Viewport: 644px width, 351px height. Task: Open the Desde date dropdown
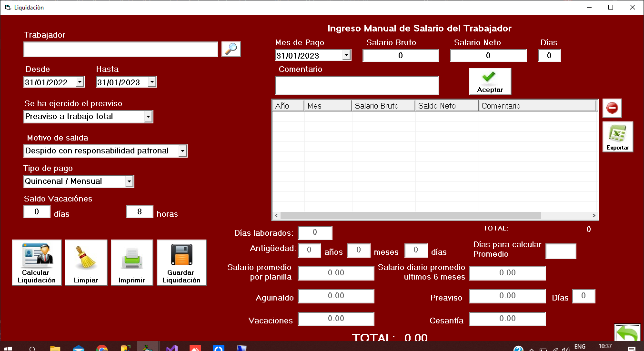(x=80, y=82)
